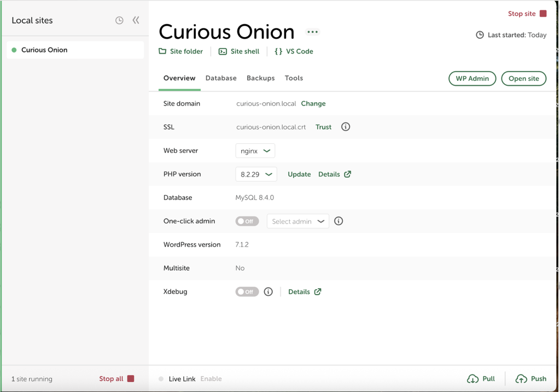This screenshot has height=392, width=560.
Task: Switch to the Backups tab
Action: click(260, 78)
